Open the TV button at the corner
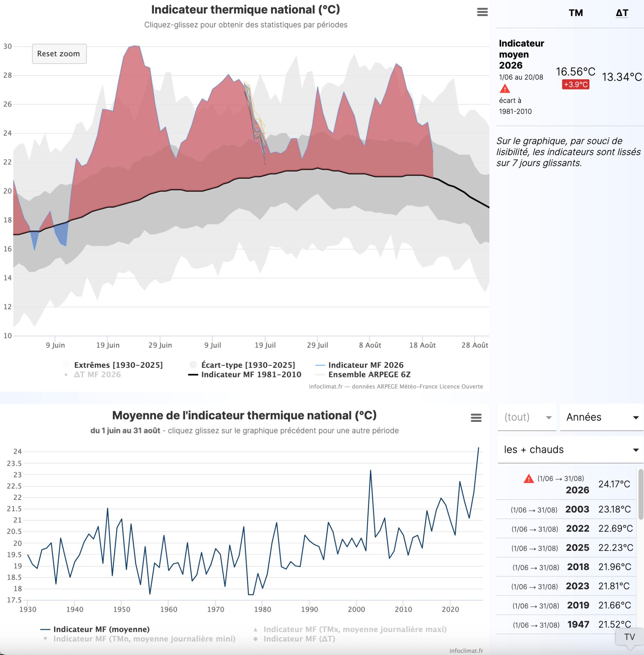 coord(630,637)
